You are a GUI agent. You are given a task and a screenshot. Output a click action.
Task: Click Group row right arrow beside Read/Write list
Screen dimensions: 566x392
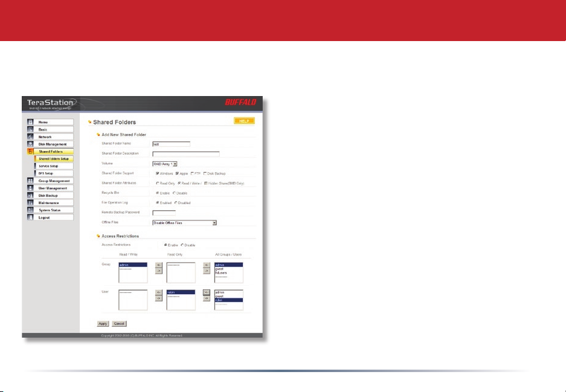(158, 271)
